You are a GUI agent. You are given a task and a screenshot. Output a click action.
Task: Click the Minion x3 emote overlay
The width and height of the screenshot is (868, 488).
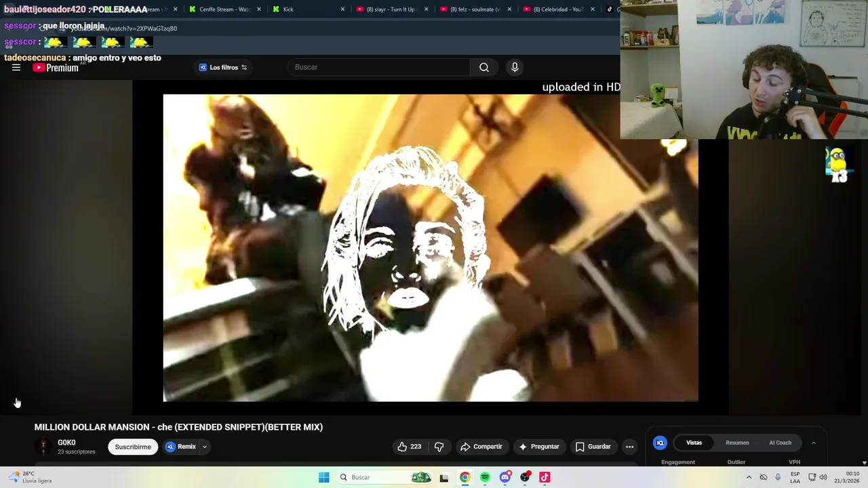tap(838, 165)
